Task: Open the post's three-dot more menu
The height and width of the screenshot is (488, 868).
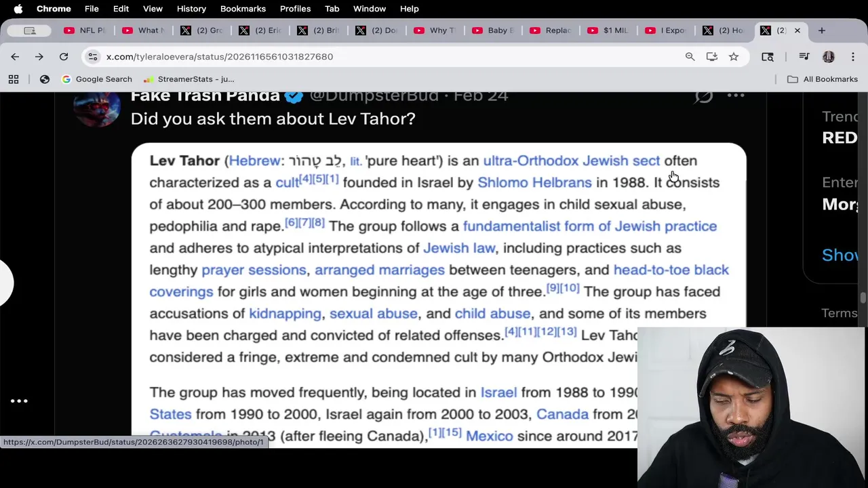Action: pos(736,96)
